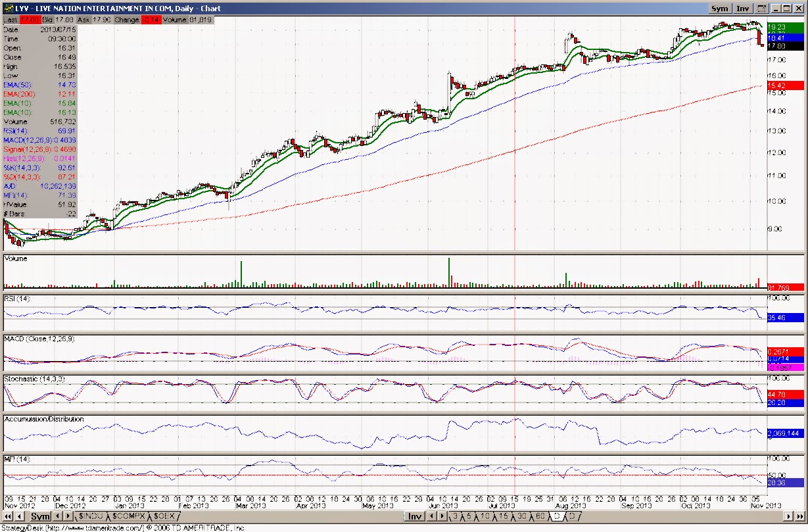Click the red 44.78 stochastic value tag
This screenshot has width=808, height=532.
click(786, 394)
